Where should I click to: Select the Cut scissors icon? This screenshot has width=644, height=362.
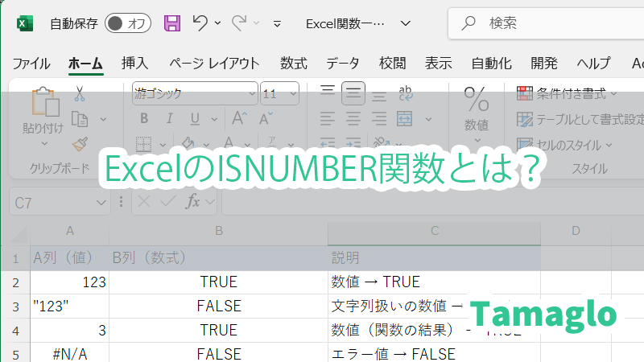click(79, 94)
